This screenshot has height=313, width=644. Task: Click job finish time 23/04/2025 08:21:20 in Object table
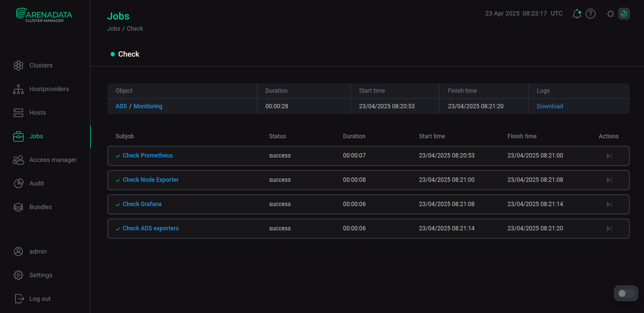pos(476,106)
